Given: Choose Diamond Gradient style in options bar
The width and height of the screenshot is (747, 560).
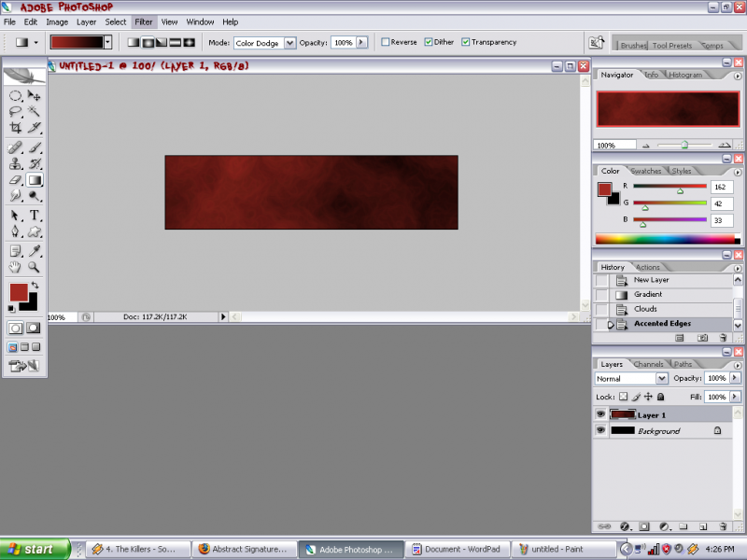Looking at the screenshot, I should pyautogui.click(x=190, y=42).
